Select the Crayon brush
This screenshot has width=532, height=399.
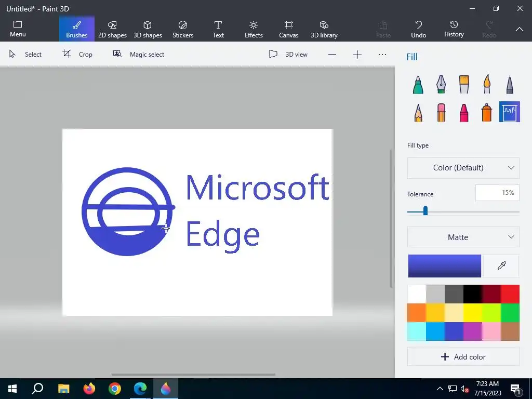[x=464, y=113]
